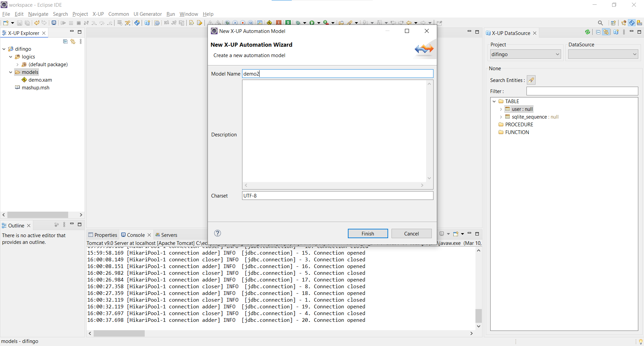Open the UI Generator menu
This screenshot has width=644, height=346.
pos(147,14)
